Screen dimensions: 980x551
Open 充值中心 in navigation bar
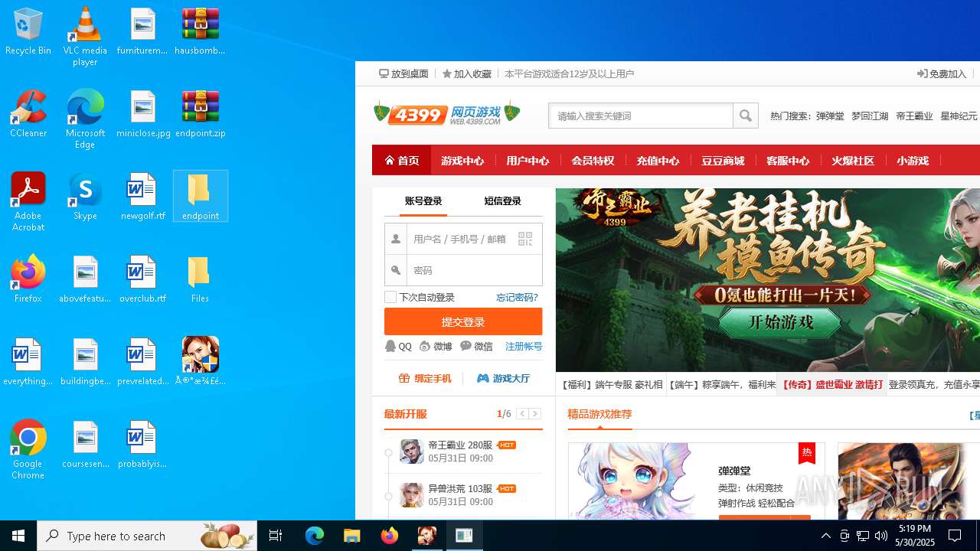tap(658, 160)
